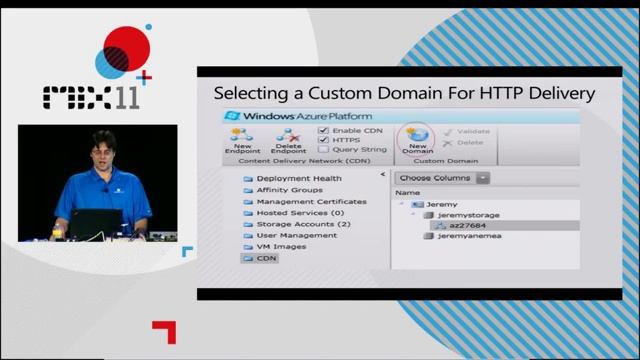Image resolution: width=640 pixels, height=360 pixels.
Task: Select the User Management folder icon
Action: 248,236
